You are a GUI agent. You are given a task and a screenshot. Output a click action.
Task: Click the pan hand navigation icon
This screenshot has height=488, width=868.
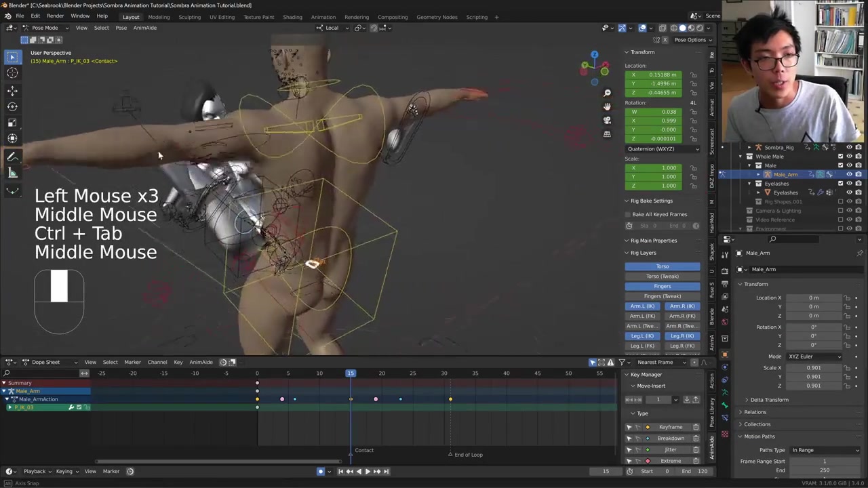point(607,106)
